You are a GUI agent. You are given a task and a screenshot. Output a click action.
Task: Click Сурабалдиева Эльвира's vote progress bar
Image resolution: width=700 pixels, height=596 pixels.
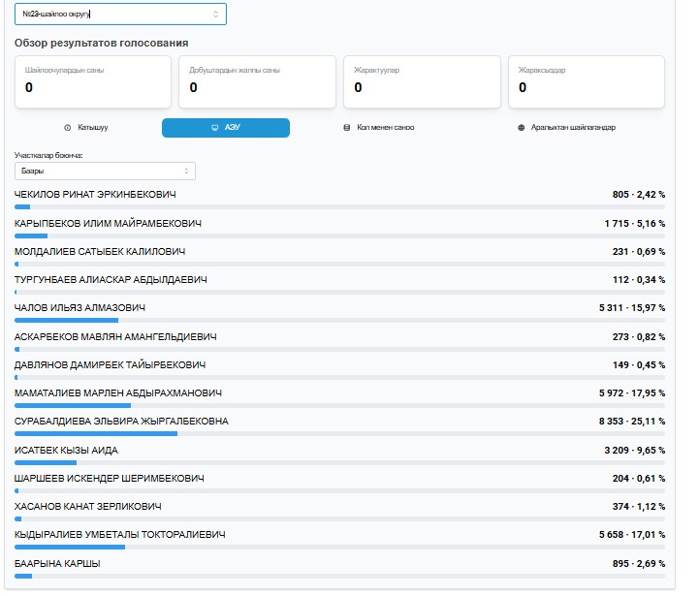point(339,434)
